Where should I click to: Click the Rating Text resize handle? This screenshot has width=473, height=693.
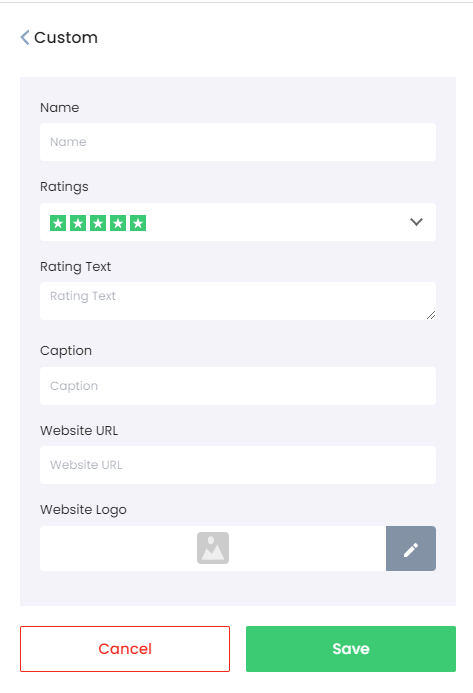tap(431, 315)
